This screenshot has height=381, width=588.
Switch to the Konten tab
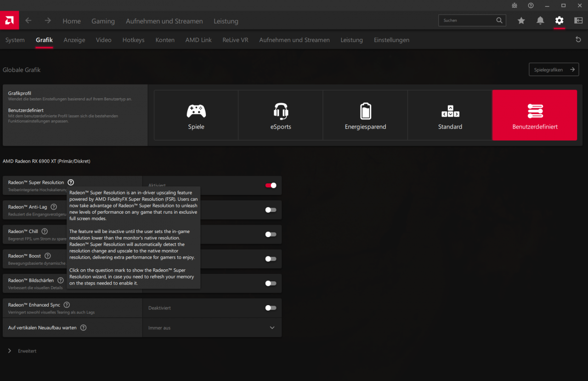pos(165,40)
